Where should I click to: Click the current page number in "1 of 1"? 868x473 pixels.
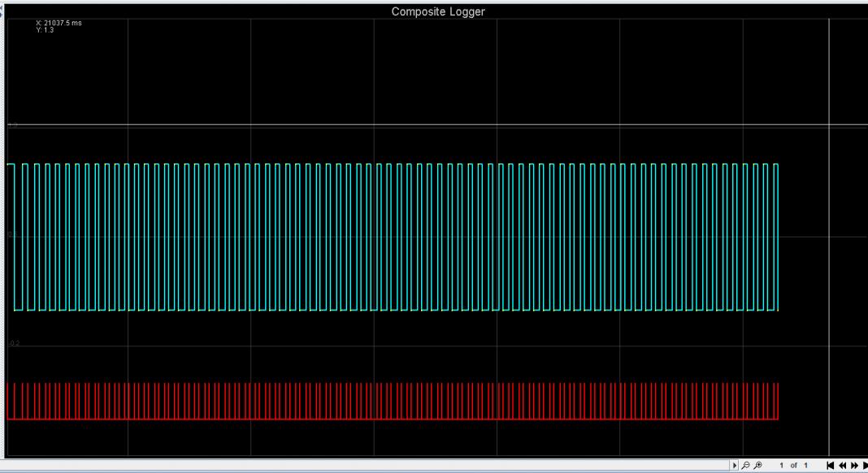(782, 466)
